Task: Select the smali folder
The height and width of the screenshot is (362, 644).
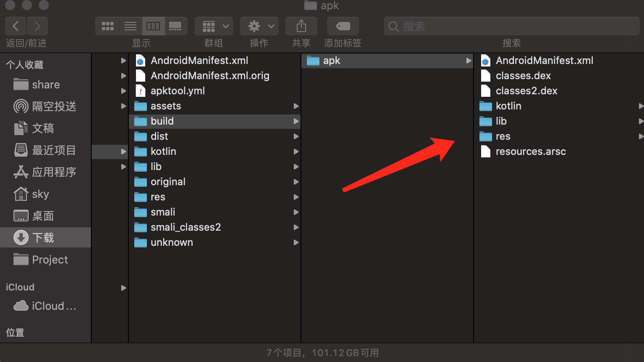Action: tap(215, 212)
